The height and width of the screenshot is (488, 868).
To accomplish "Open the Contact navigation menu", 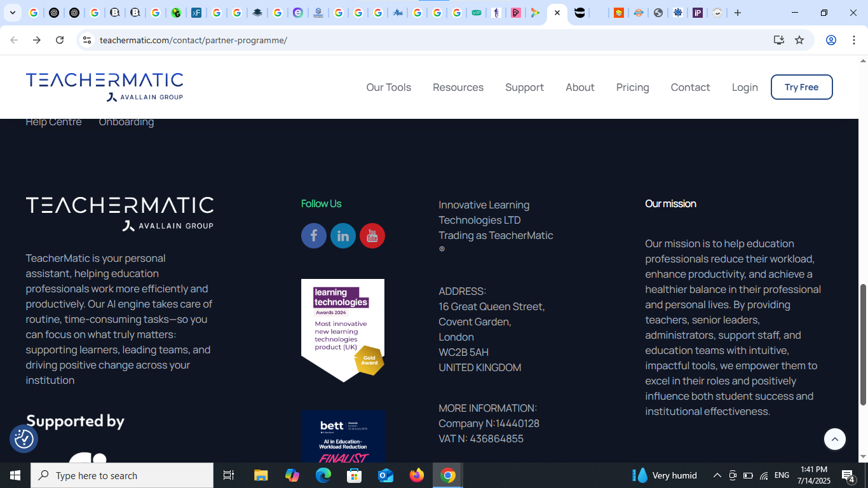I will click(691, 87).
